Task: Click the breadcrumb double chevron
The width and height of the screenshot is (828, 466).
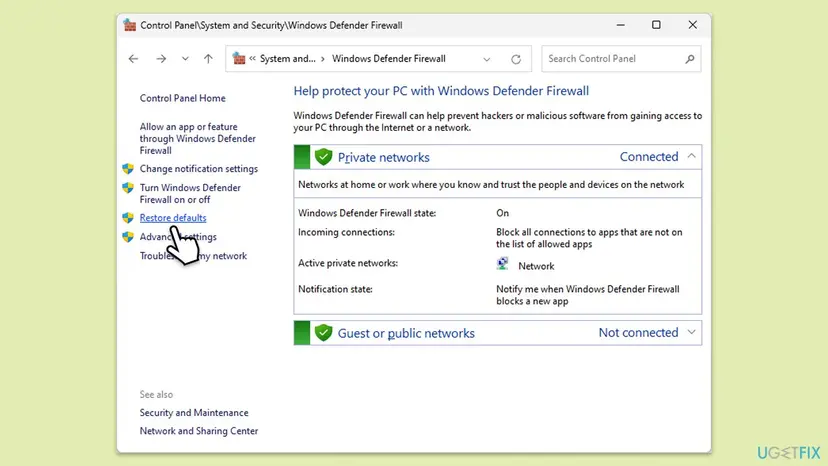Action: pos(252,59)
